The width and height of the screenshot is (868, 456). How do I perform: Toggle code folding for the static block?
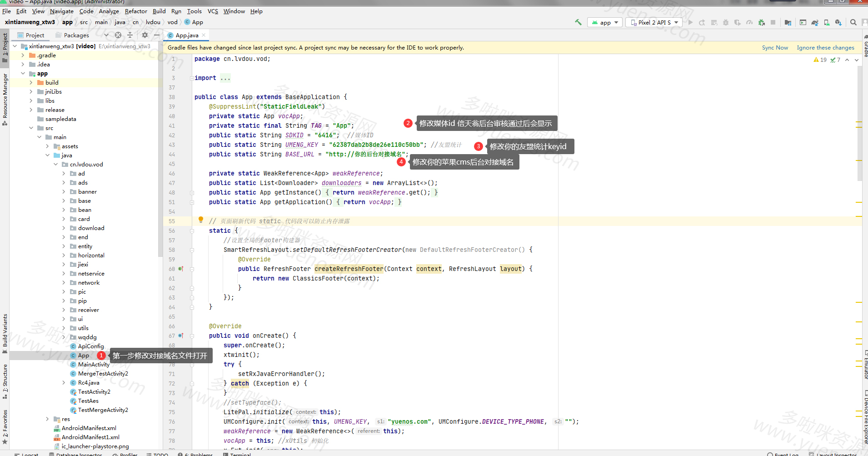[x=192, y=231]
